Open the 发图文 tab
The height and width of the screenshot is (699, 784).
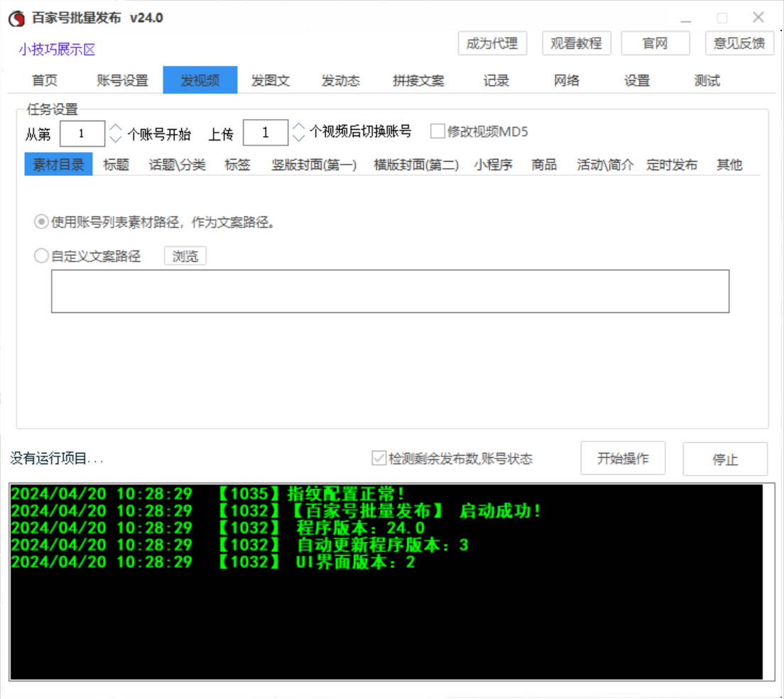(271, 80)
